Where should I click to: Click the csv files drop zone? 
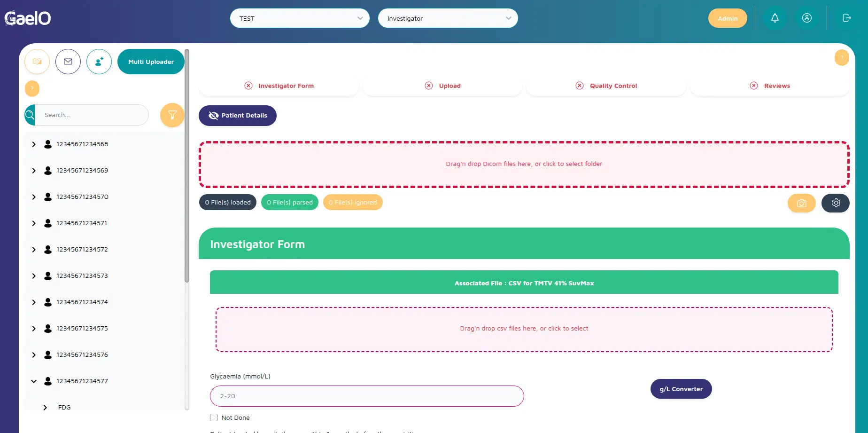524,329
